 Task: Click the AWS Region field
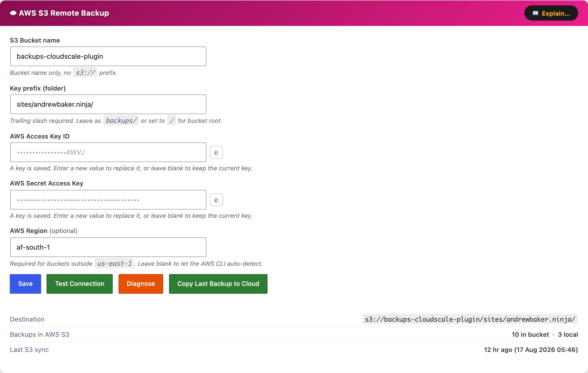point(108,247)
